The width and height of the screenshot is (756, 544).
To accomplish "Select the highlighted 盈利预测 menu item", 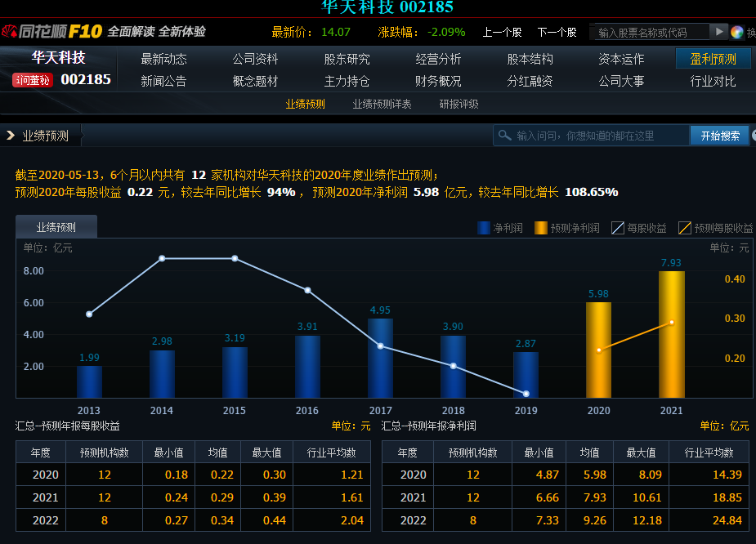I will click(713, 59).
